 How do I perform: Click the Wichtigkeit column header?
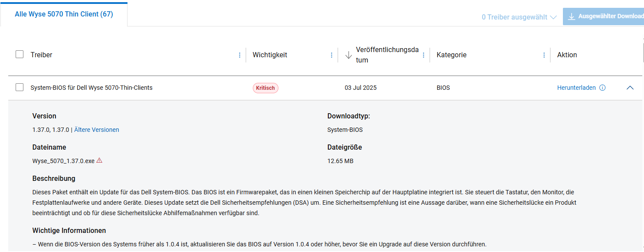(x=270, y=55)
